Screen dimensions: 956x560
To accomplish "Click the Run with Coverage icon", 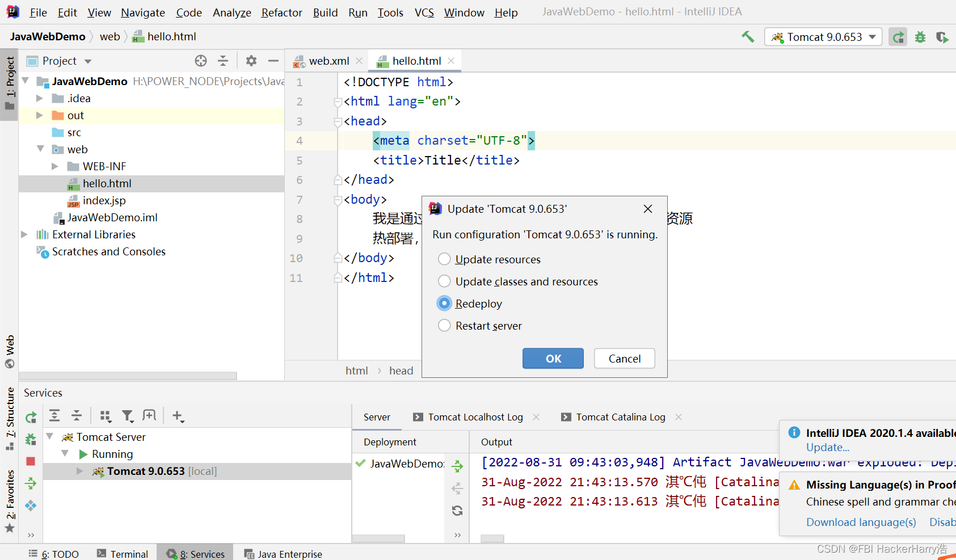I will [942, 37].
